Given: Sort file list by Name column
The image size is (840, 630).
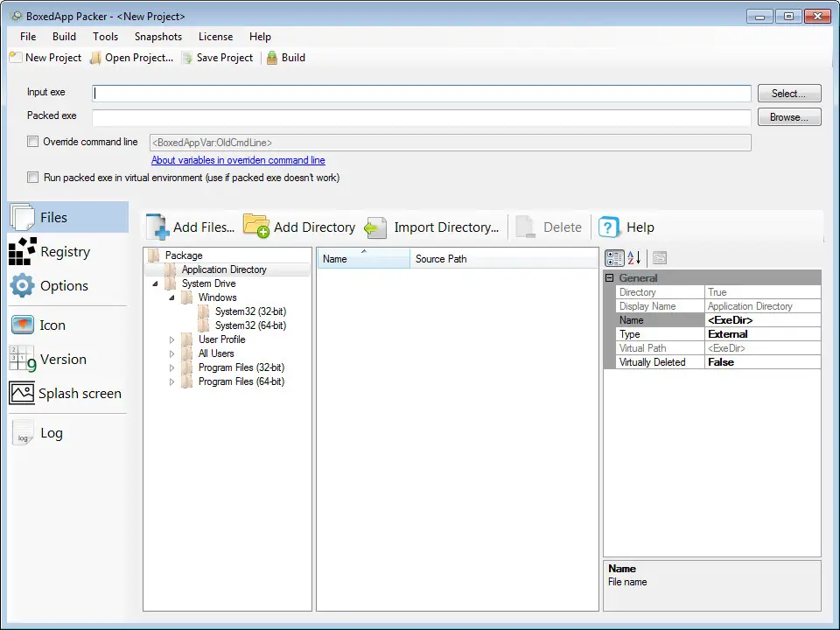Looking at the screenshot, I should click(363, 258).
